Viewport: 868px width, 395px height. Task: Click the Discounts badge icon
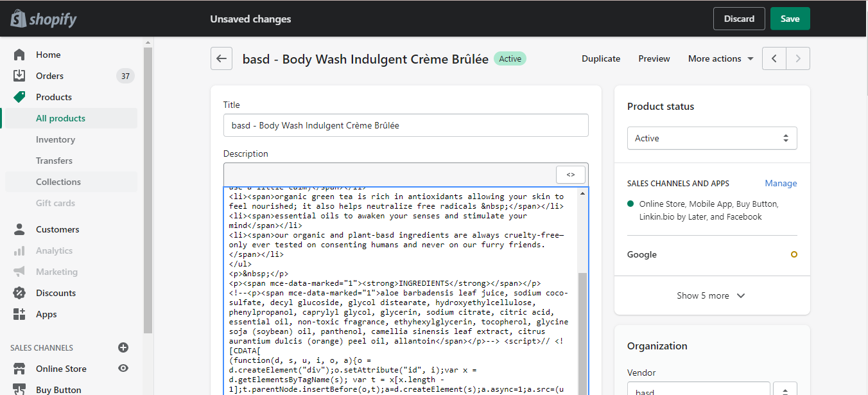tap(19, 293)
